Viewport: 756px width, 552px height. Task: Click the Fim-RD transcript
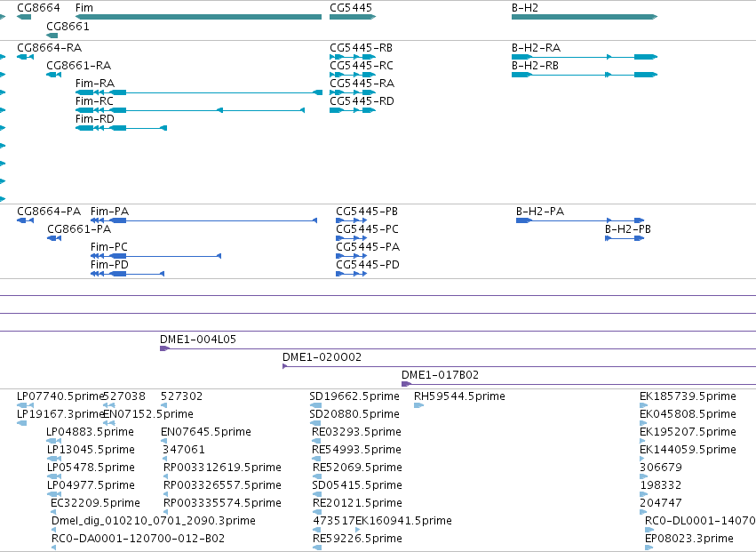121,128
